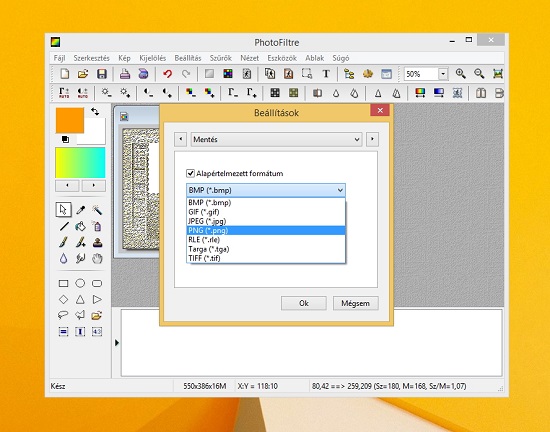Select the Magic wand tool
Screen dimensions: 550x432
pos(97,210)
